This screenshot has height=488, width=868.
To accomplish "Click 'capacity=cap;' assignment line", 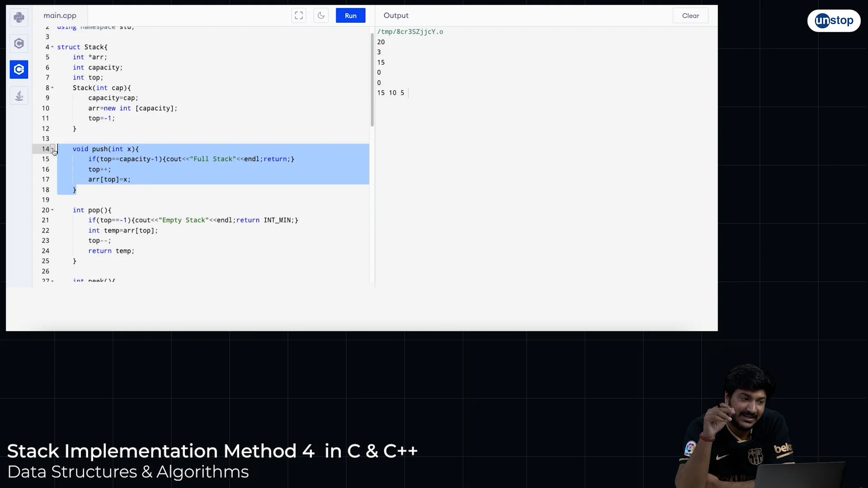I will point(113,98).
